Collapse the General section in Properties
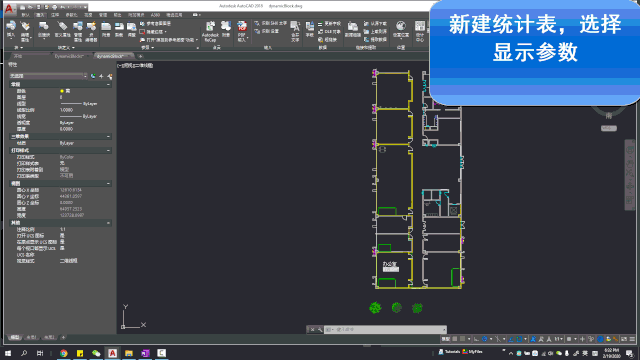 108,84
